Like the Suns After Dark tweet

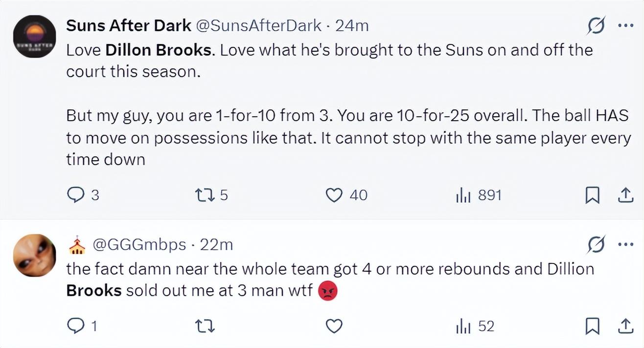point(334,196)
